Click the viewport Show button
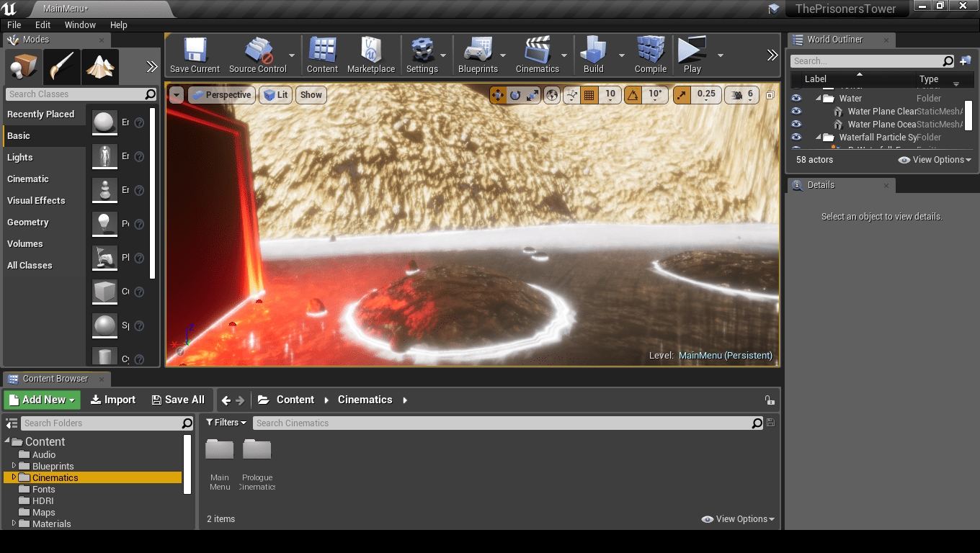 [311, 95]
